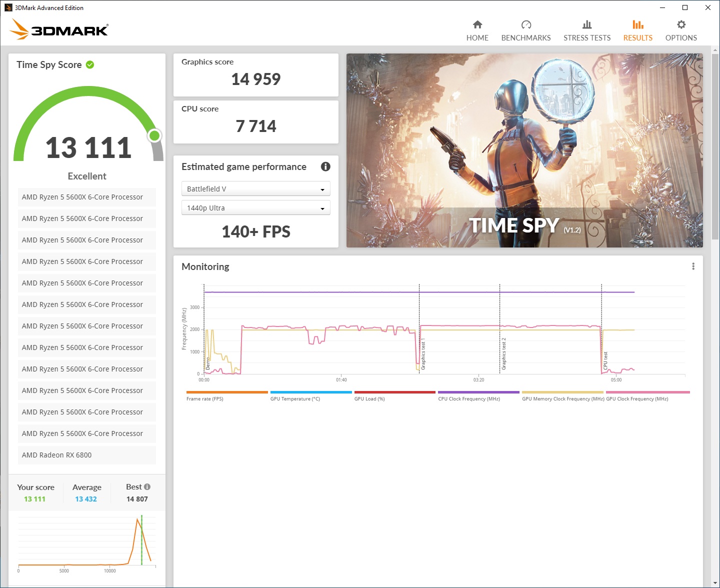Click the 140+ FPS estimate
Screen dimensions: 720x588
point(256,231)
